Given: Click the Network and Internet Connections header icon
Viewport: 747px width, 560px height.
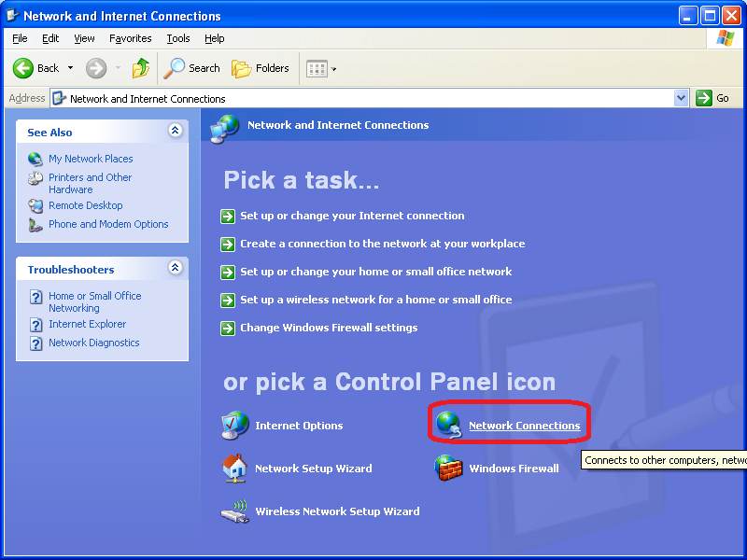Looking at the screenshot, I should (225, 129).
